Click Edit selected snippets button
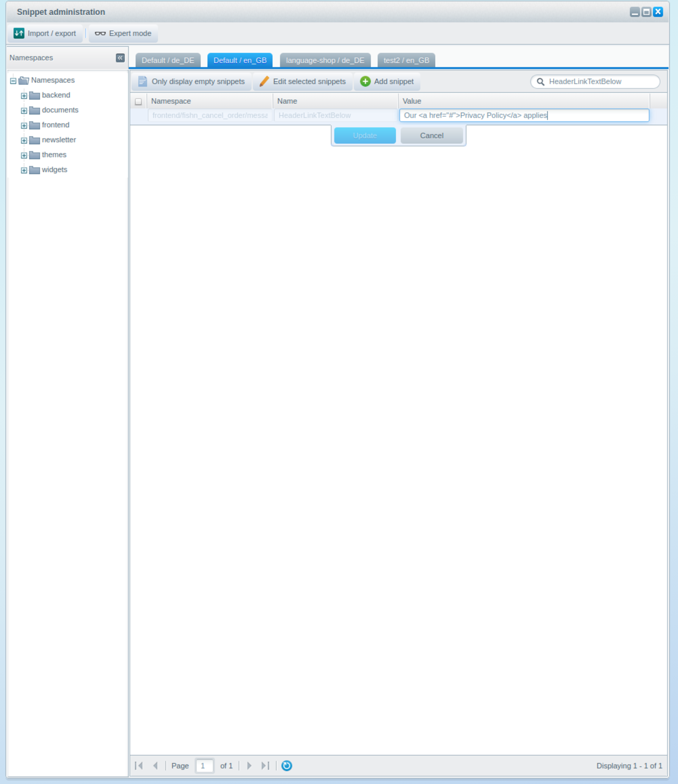The width and height of the screenshot is (678, 784). [303, 81]
